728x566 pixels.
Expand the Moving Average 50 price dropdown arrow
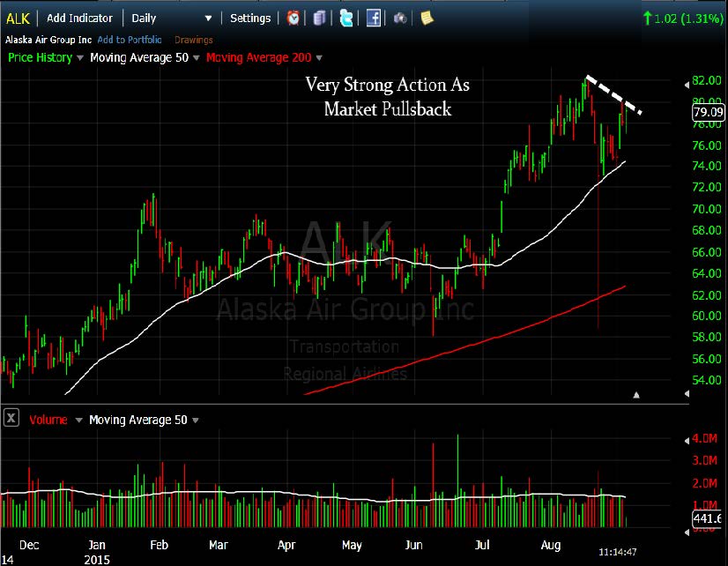tap(196, 57)
